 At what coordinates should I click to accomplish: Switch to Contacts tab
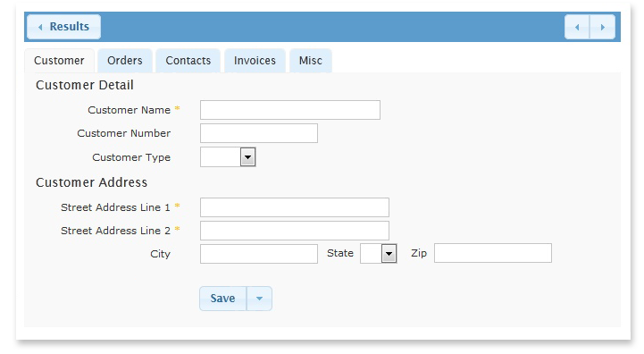point(188,61)
